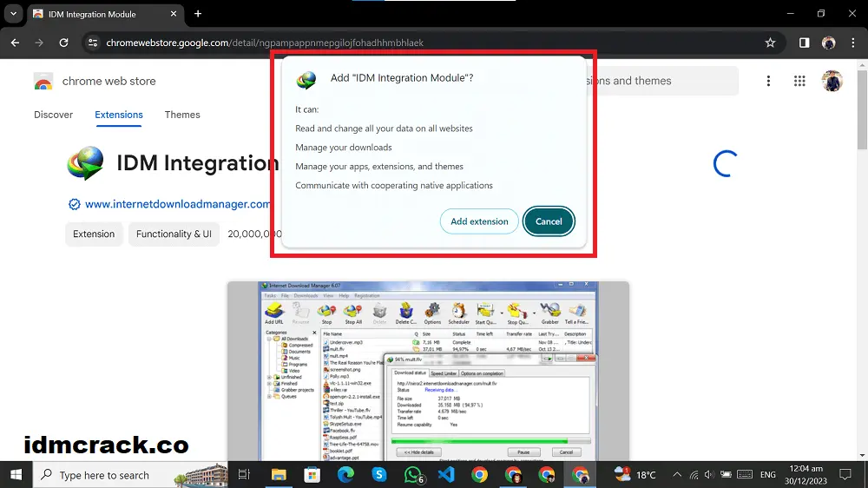
Task: Open a new browser tab
Action: click(198, 14)
